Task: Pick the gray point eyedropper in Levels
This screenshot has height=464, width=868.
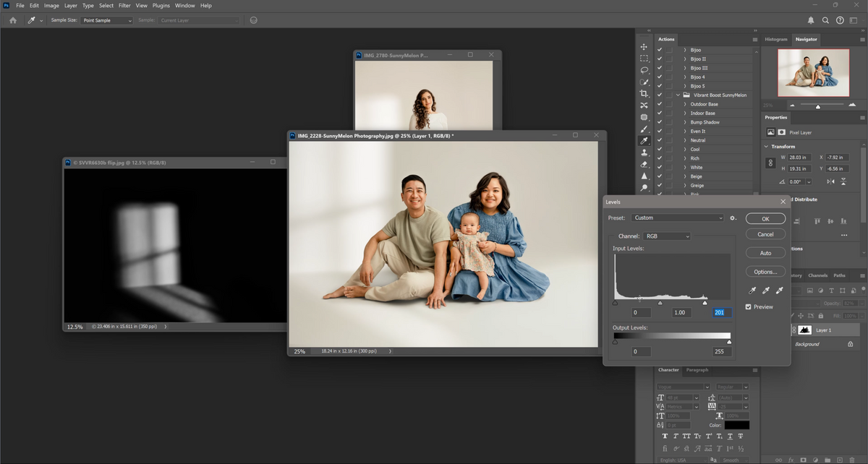Action: point(765,291)
